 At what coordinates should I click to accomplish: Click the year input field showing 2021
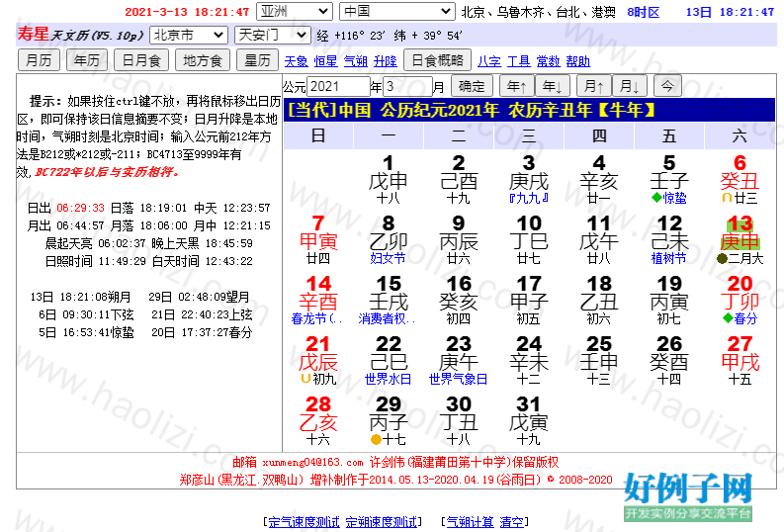338,86
